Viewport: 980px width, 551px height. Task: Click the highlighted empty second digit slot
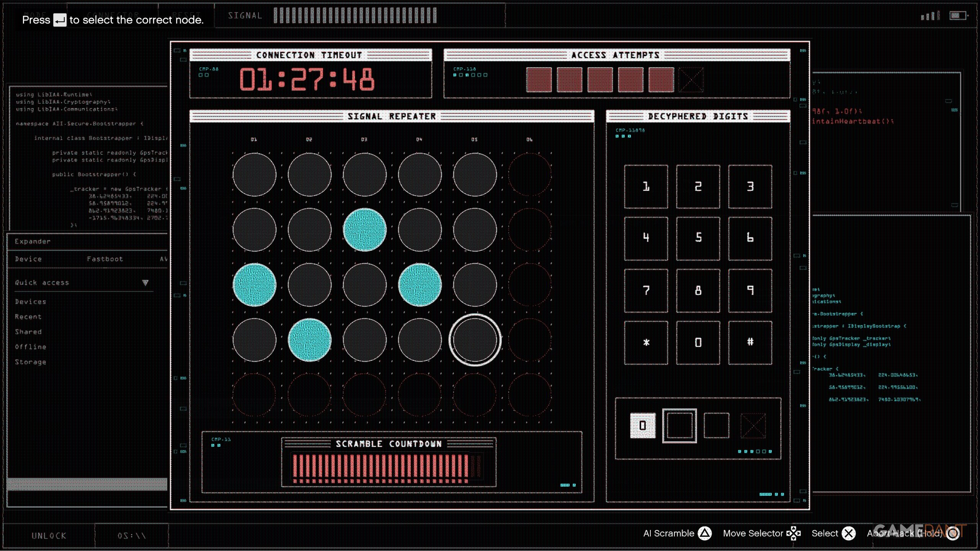coord(679,426)
